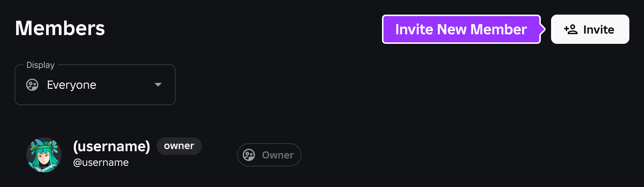Click the purple Invite New Member tooltip

pyautogui.click(x=461, y=29)
